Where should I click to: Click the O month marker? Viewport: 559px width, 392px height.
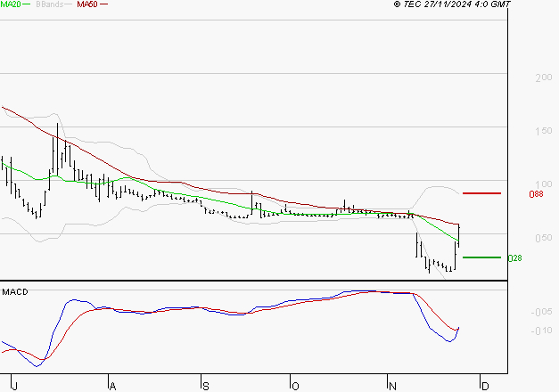tap(295, 387)
